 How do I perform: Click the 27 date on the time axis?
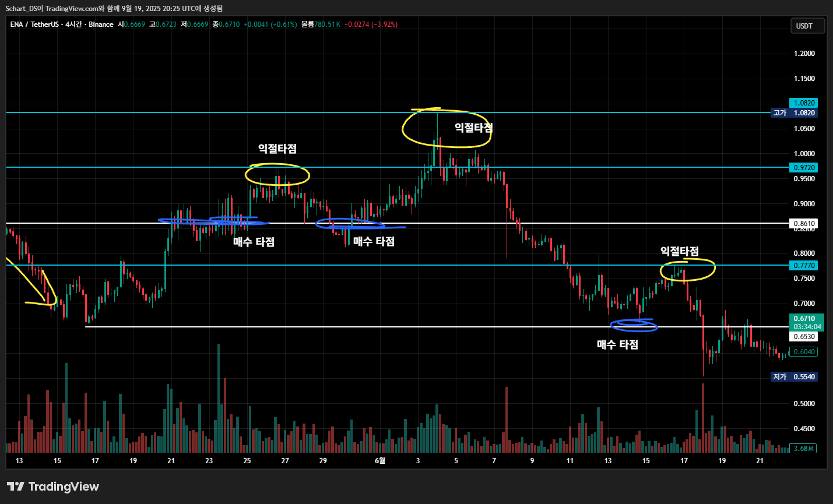pyautogui.click(x=285, y=461)
